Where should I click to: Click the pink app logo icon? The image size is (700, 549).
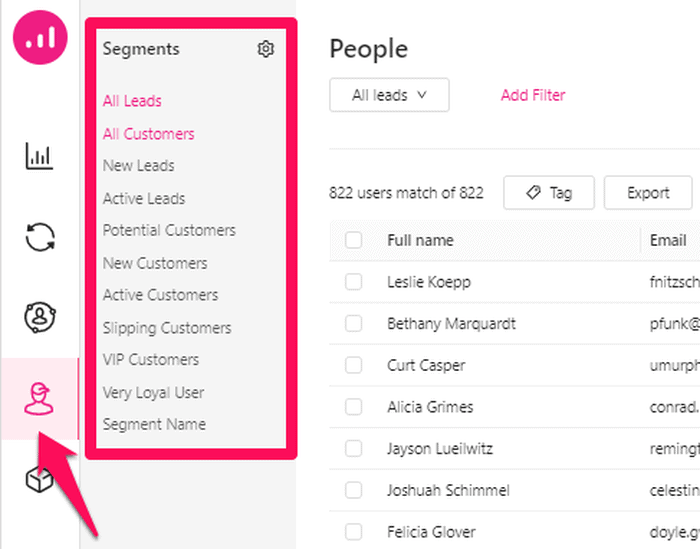(40, 38)
